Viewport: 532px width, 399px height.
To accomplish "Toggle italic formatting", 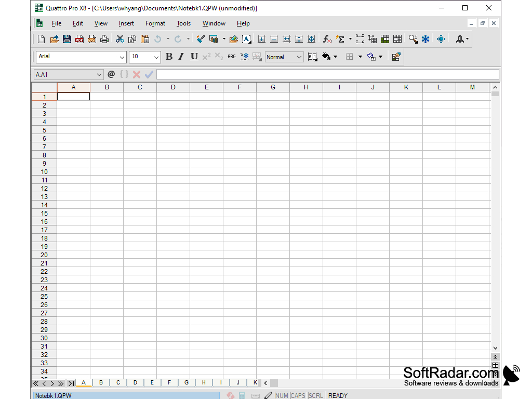I will click(x=181, y=56).
